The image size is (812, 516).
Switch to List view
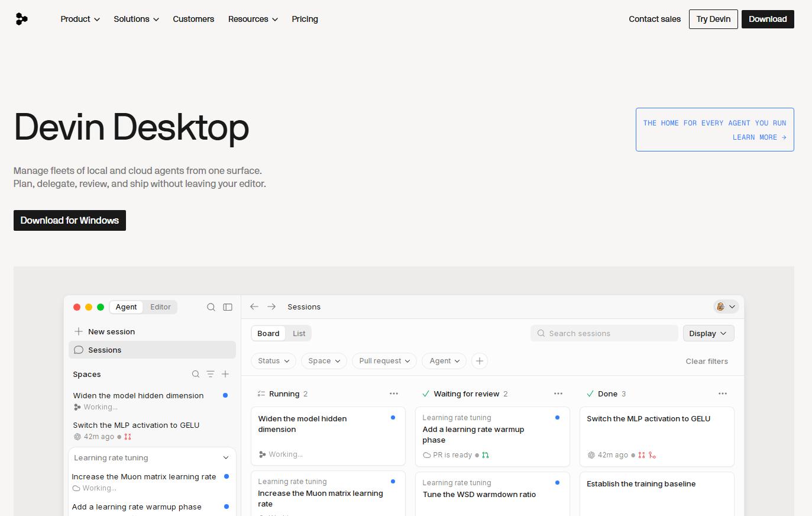click(x=299, y=333)
